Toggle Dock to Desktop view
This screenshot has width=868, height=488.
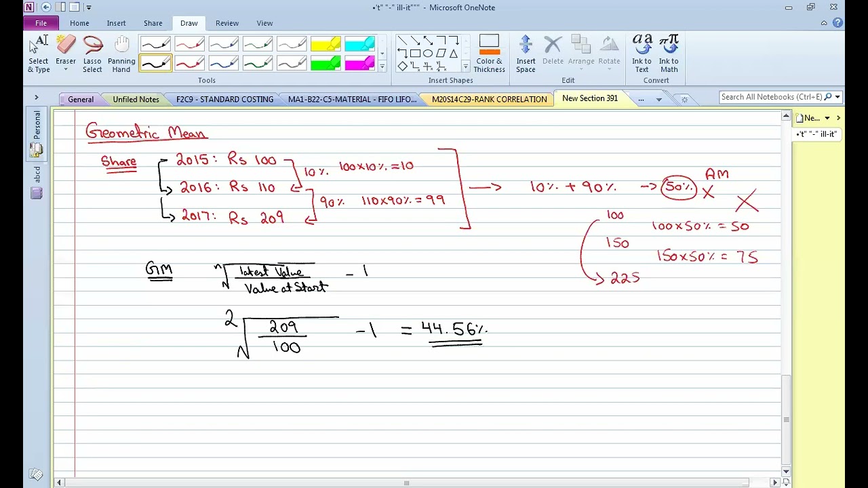60,7
